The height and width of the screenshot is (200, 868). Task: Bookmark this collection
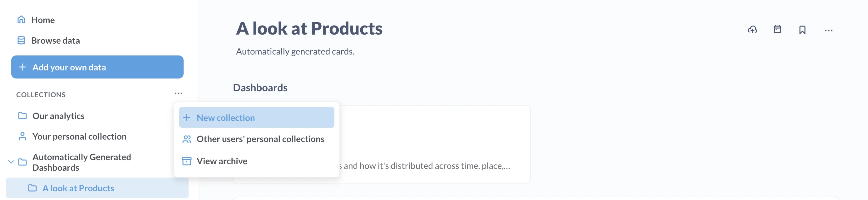point(802,30)
